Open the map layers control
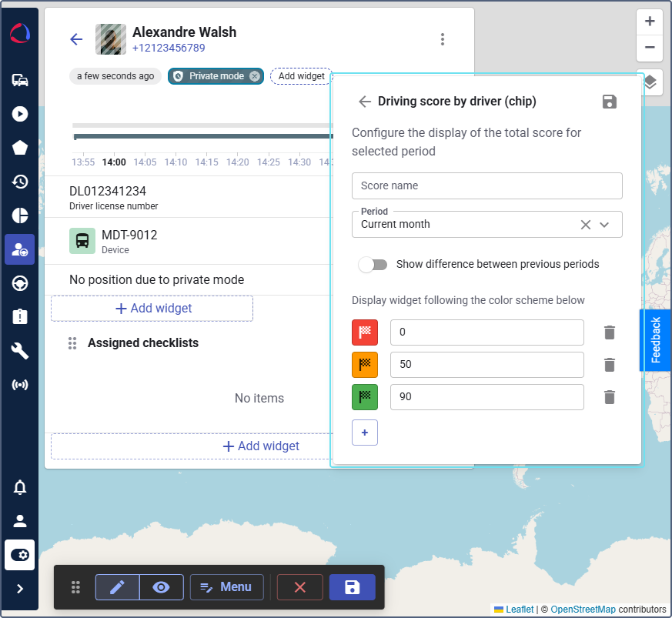Image resolution: width=672 pixels, height=618 pixels. pos(650,82)
